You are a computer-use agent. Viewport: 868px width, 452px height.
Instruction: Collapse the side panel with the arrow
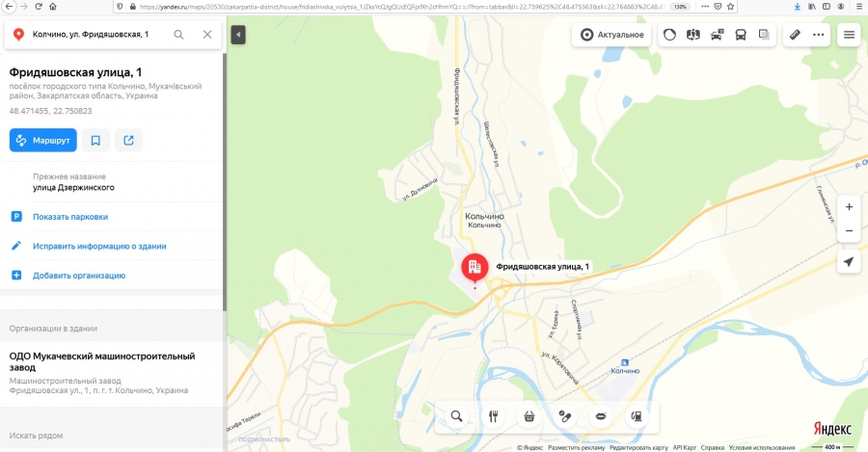[x=238, y=35]
